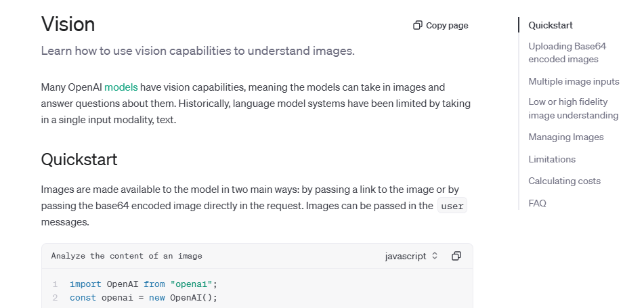Go to Managing Images section
This screenshot has width=644, height=308.
point(566,137)
